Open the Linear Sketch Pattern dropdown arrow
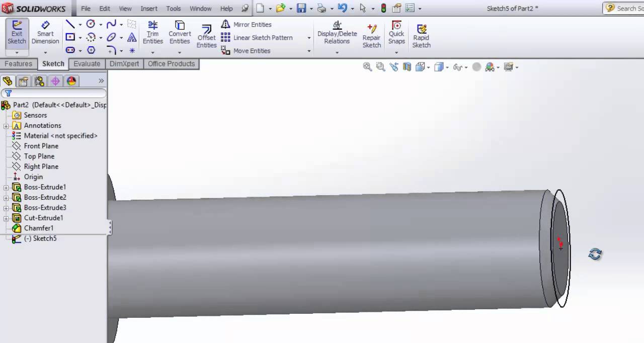644x343 pixels. click(309, 38)
